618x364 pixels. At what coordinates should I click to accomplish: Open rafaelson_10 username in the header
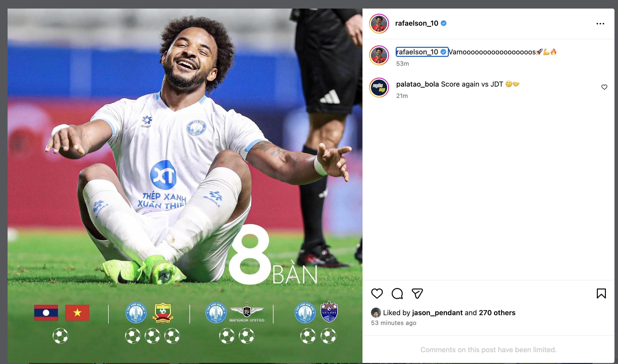(x=417, y=23)
